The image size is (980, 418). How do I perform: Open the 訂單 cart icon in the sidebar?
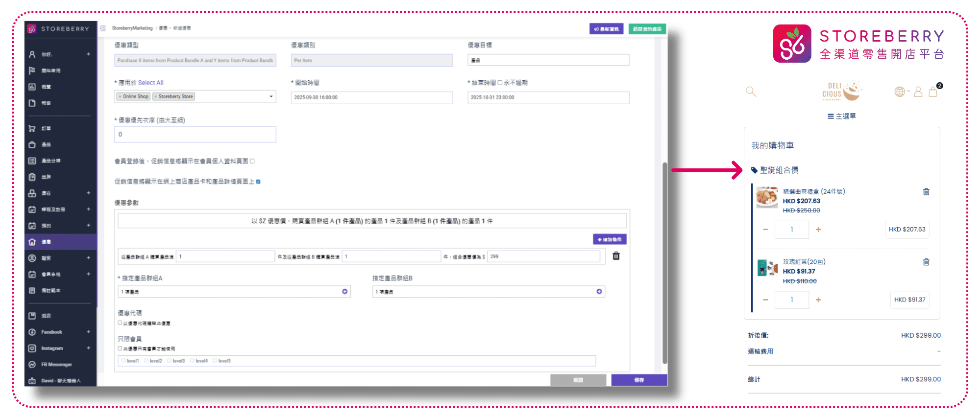coord(32,128)
